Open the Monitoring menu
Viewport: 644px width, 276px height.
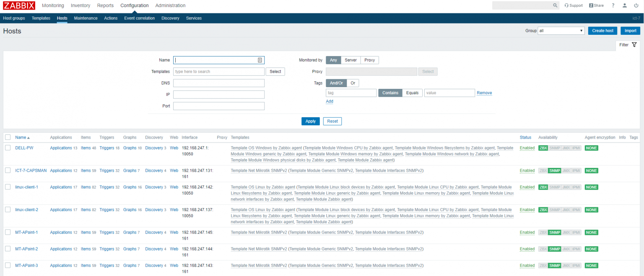pyautogui.click(x=53, y=5)
